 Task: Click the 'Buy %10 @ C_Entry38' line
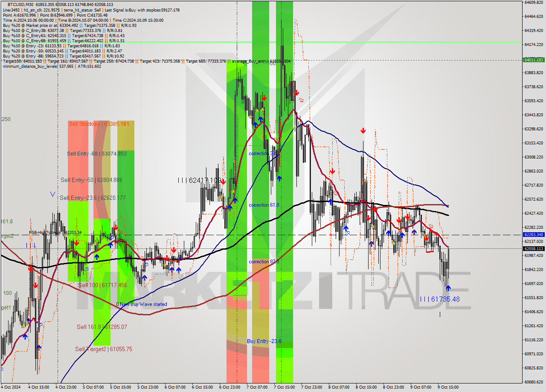[63, 31]
